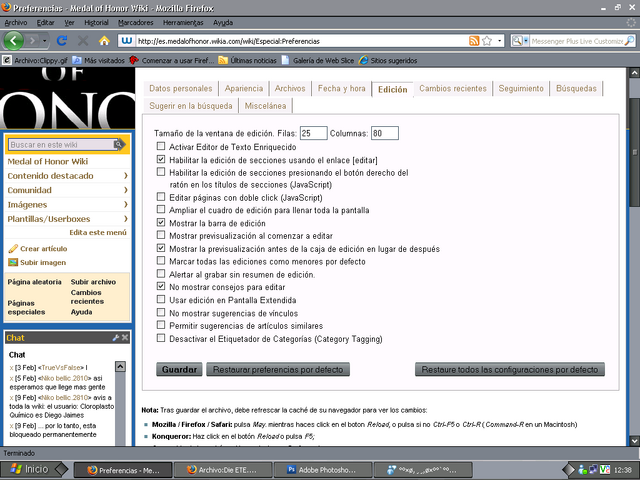Bookmark page with the star icon
Viewport: 640px width, 480px height.
coord(487,41)
